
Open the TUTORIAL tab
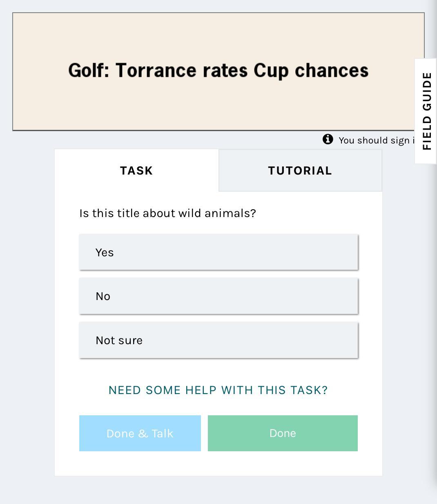(x=300, y=170)
